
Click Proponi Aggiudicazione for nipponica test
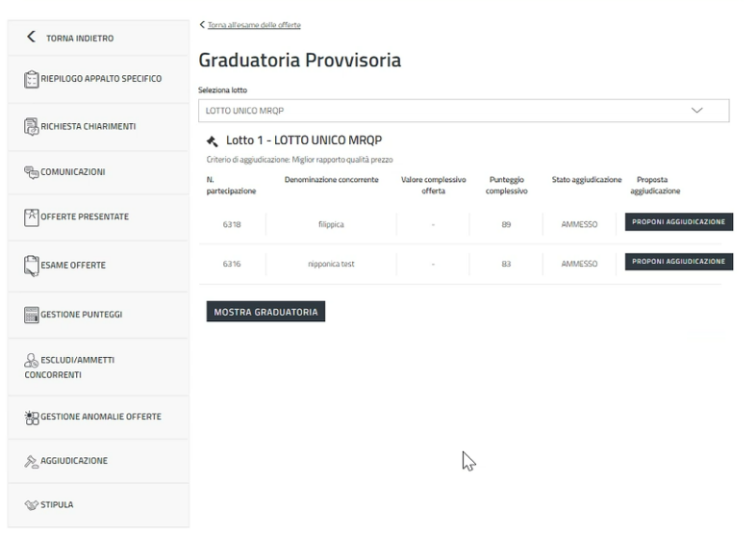click(679, 262)
